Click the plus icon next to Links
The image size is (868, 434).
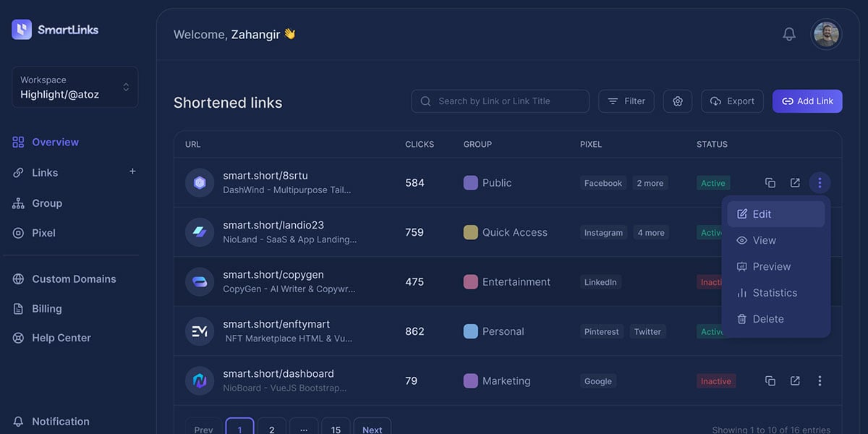click(132, 171)
